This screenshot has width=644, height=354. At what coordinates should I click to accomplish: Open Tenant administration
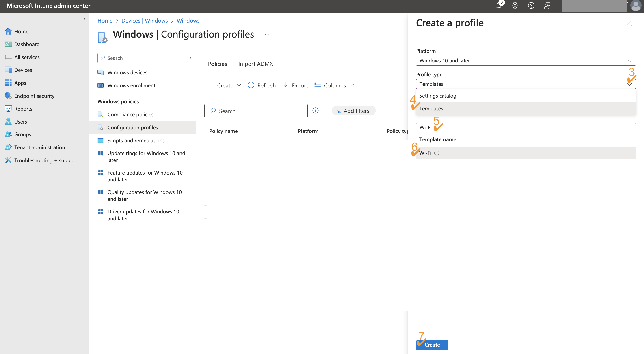pos(39,147)
